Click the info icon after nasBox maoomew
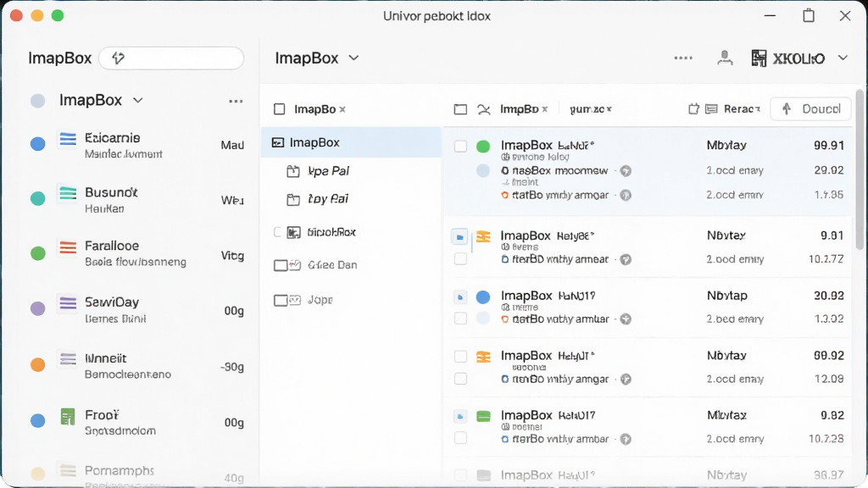868x488 pixels. (x=626, y=171)
